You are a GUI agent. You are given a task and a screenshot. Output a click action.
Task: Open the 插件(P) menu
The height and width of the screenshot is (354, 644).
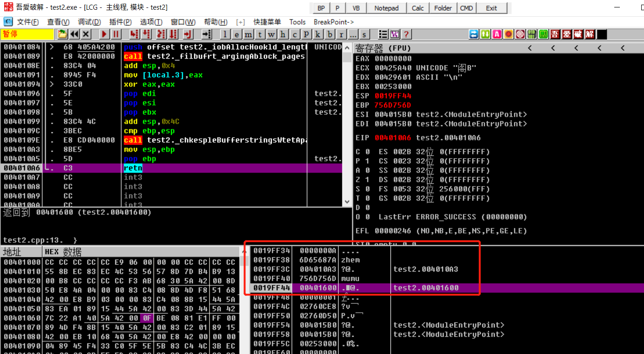coord(120,22)
